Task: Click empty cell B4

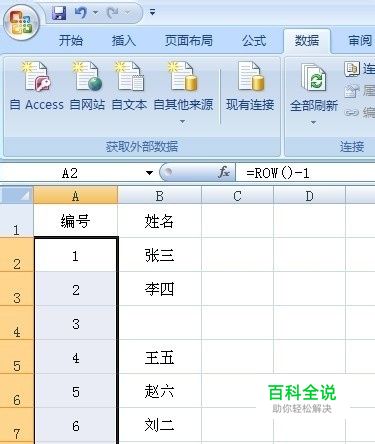Action: pos(160,323)
